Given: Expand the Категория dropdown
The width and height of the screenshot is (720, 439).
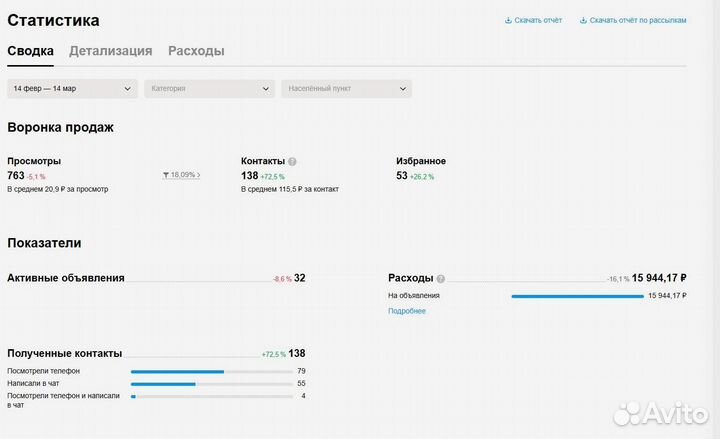Looking at the screenshot, I should (209, 89).
